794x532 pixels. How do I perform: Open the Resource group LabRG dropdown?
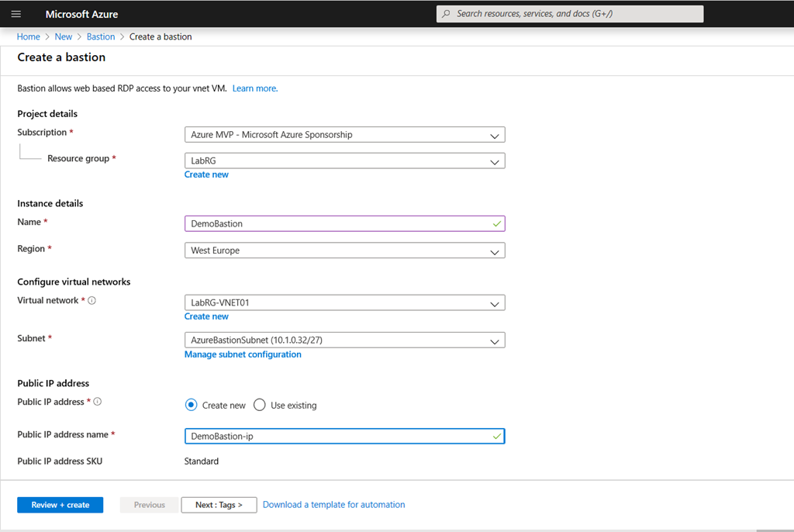(x=345, y=161)
